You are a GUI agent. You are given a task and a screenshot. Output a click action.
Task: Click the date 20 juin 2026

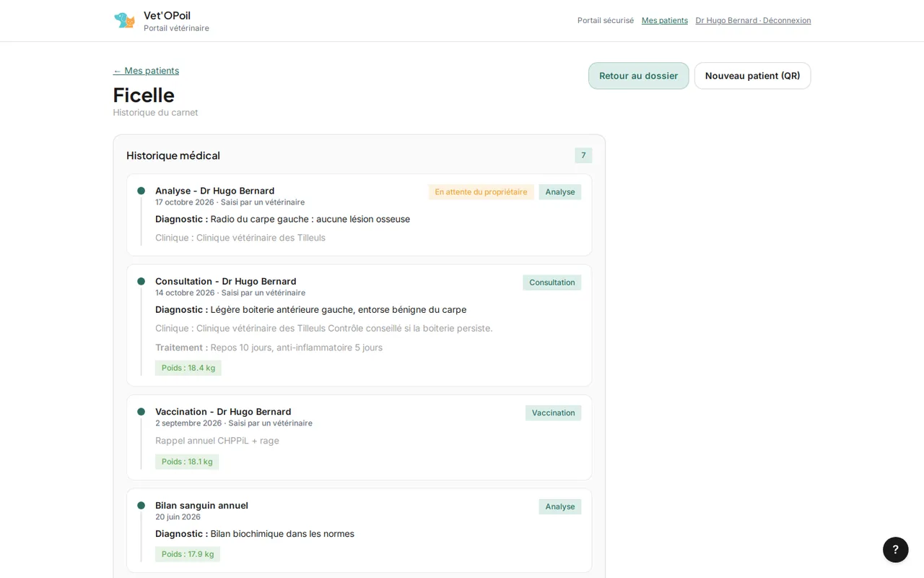(x=178, y=517)
